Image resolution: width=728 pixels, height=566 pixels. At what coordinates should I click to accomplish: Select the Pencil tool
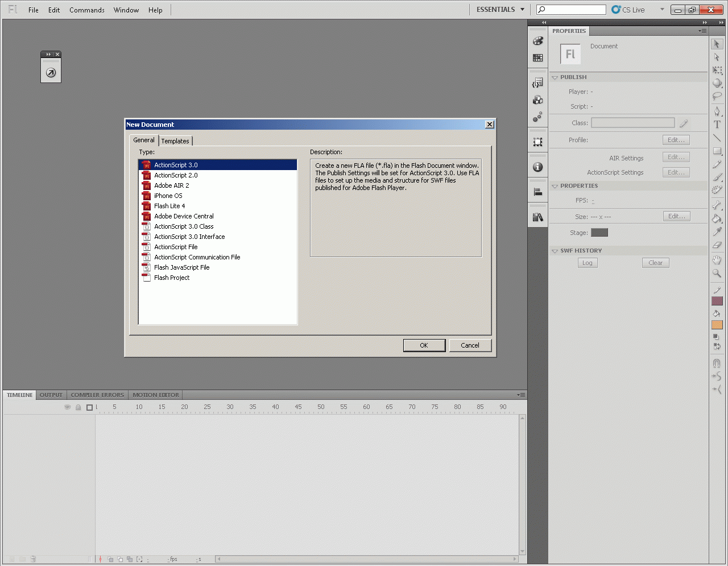(x=717, y=164)
